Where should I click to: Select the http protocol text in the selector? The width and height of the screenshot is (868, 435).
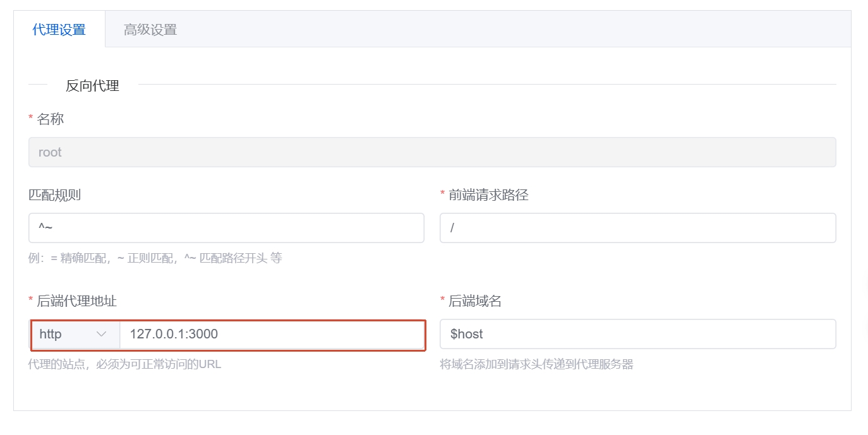point(51,334)
